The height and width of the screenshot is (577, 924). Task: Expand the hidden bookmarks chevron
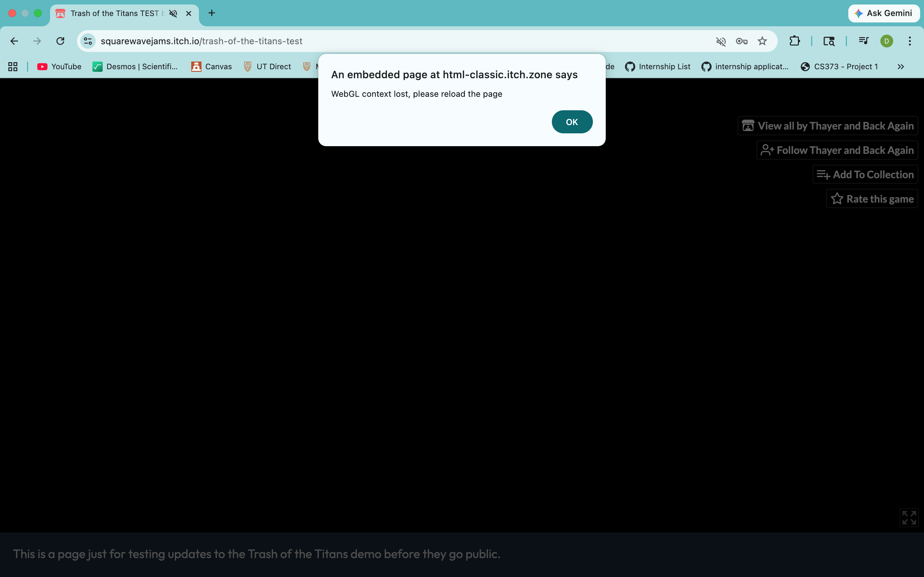[900, 66]
